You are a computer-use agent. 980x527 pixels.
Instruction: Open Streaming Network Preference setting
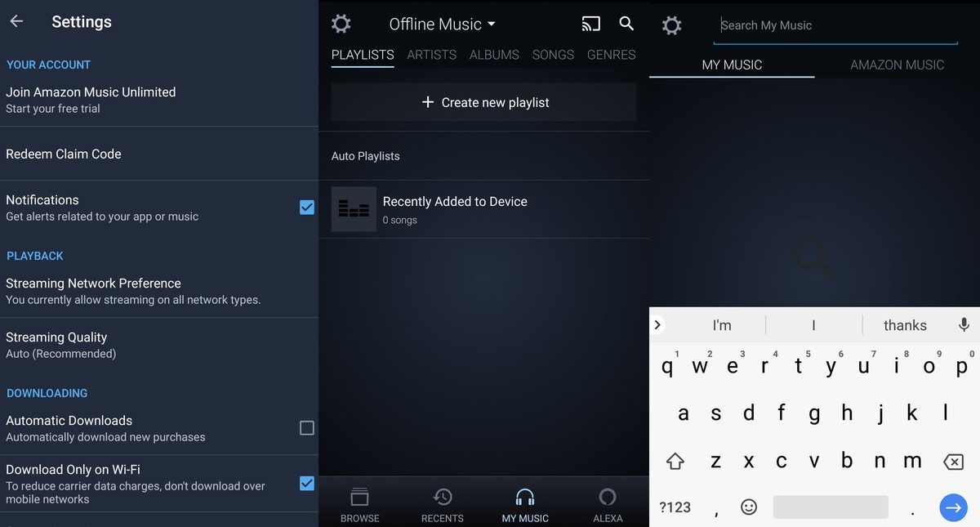(x=159, y=291)
